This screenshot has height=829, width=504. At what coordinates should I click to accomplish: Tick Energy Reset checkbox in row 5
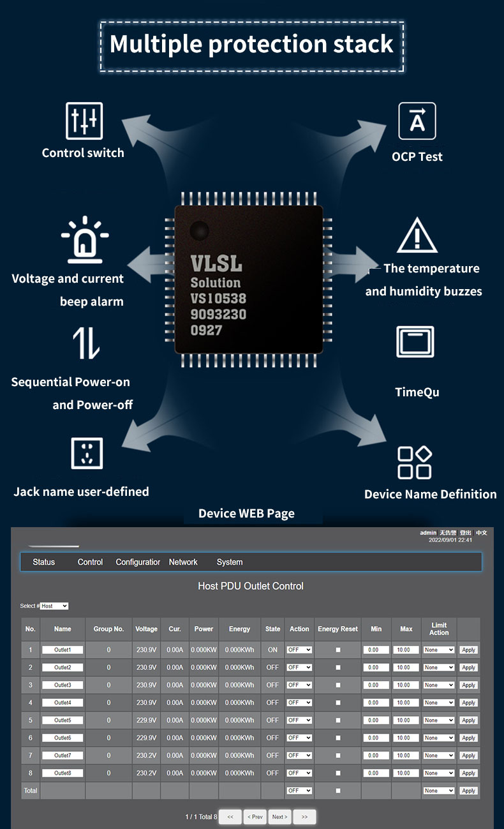338,720
